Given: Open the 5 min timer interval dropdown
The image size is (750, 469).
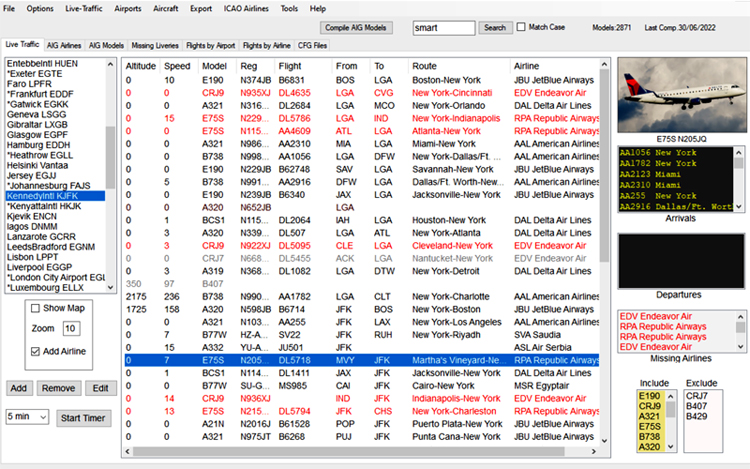Looking at the screenshot, I should coord(27,417).
